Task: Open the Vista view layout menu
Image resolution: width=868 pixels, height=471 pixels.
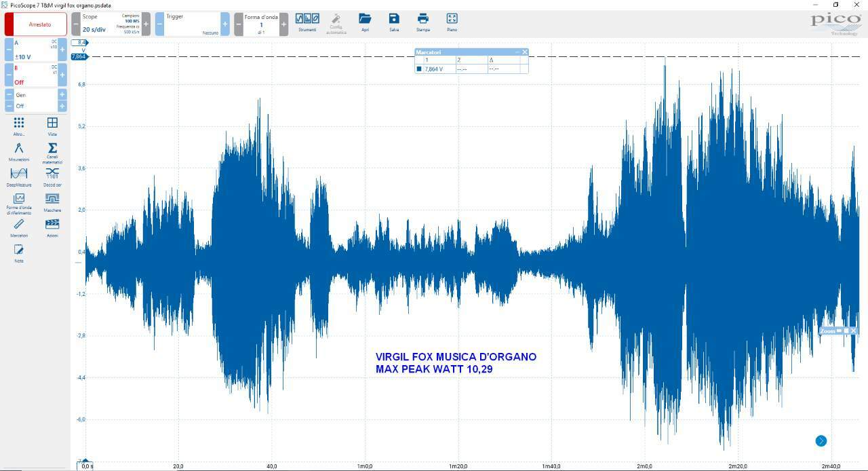Action: click(52, 126)
